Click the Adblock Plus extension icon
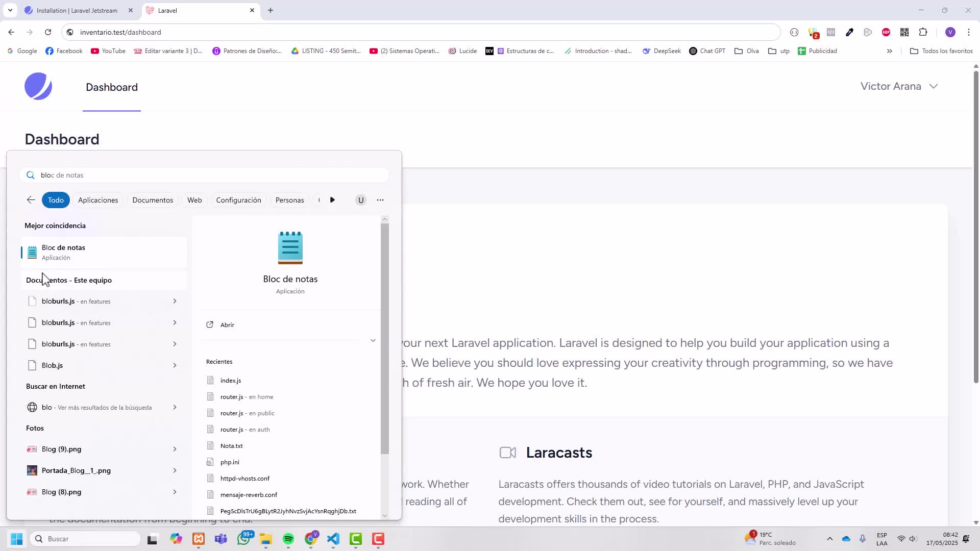980x551 pixels. click(x=886, y=32)
